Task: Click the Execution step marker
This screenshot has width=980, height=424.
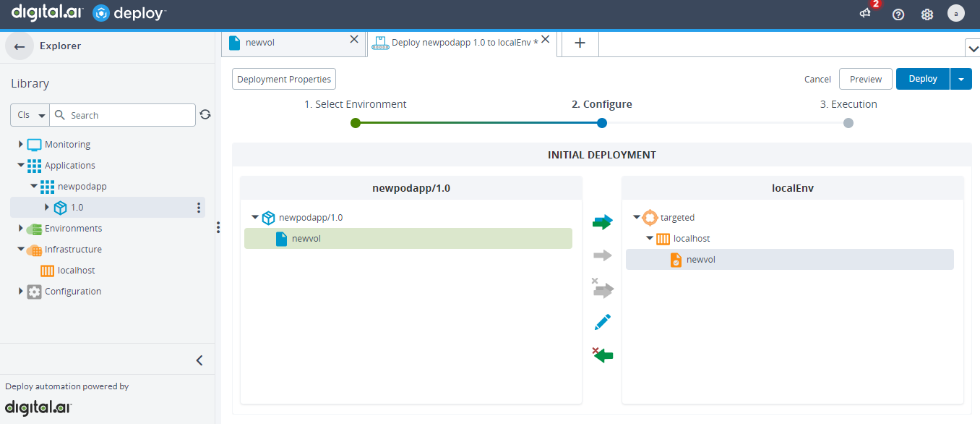Action: [848, 123]
